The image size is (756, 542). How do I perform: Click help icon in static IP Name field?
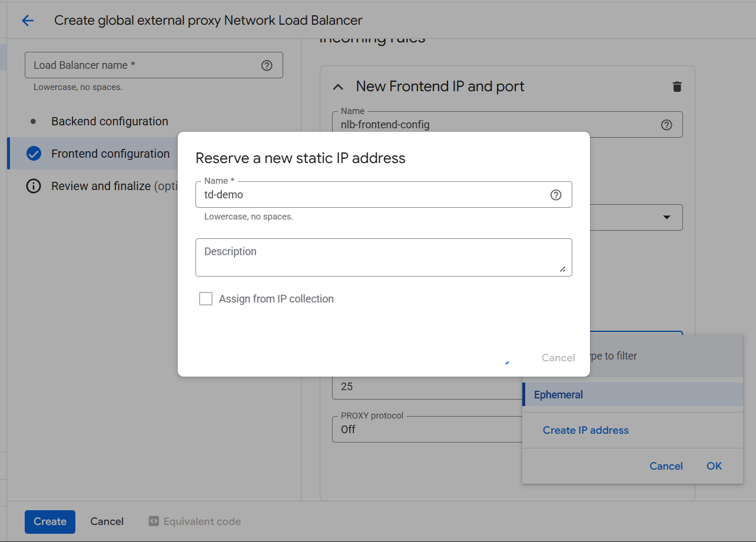556,195
